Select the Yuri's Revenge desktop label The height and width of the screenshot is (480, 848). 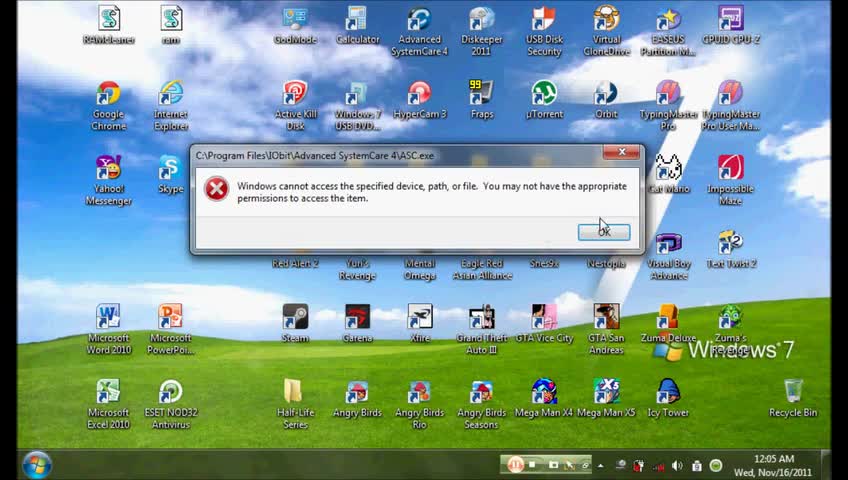point(357,269)
